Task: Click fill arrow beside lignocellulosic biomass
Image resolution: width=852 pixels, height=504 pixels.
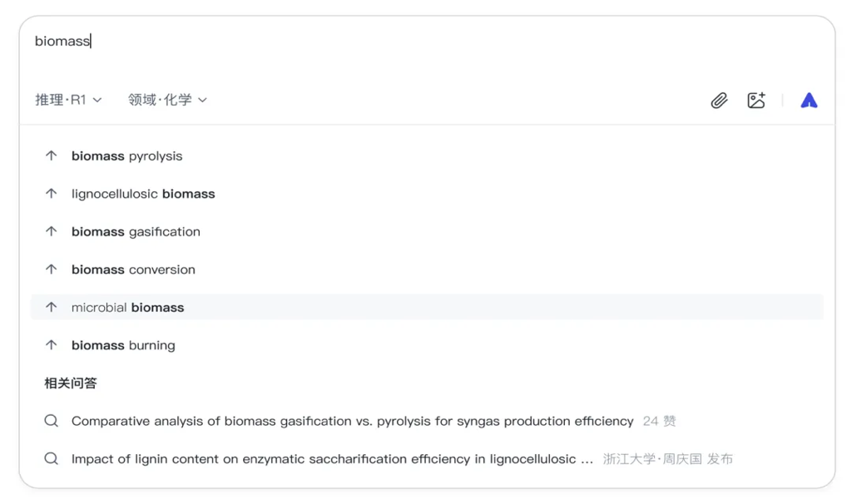Action: [x=51, y=194]
